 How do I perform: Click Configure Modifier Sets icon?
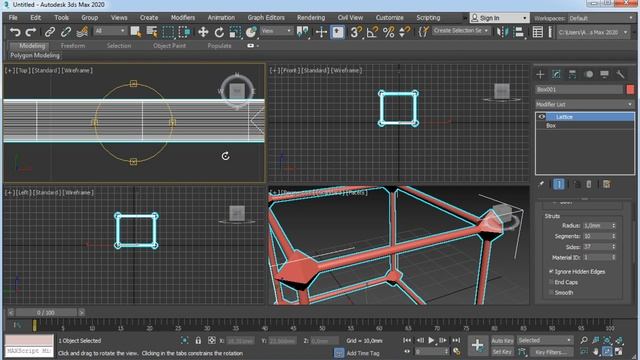pyautogui.click(x=607, y=184)
